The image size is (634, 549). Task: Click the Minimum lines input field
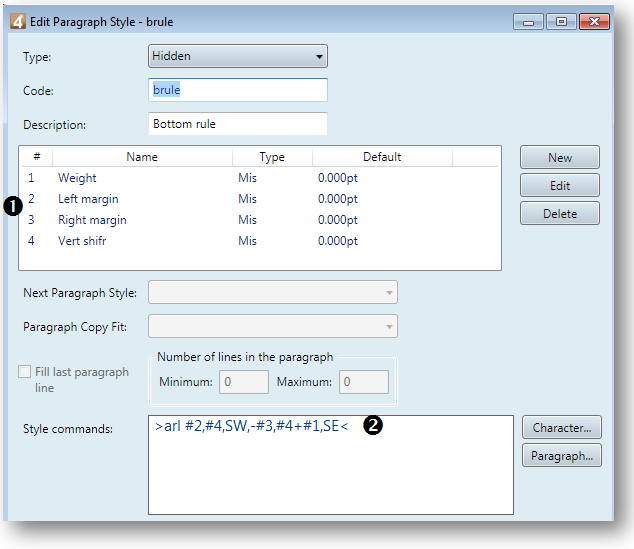[244, 382]
